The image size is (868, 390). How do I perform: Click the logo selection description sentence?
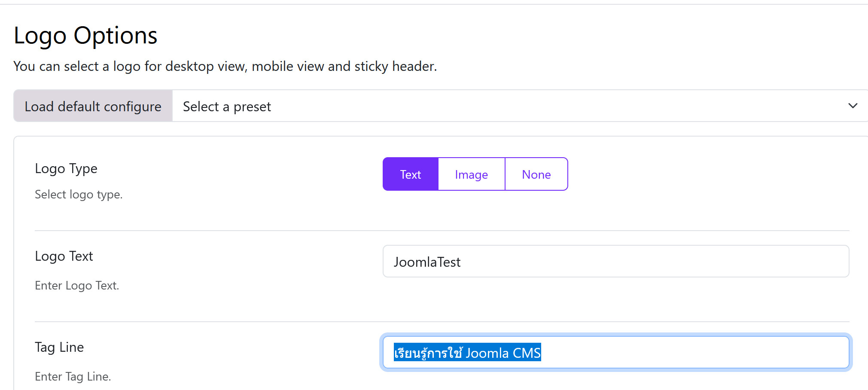225,66
